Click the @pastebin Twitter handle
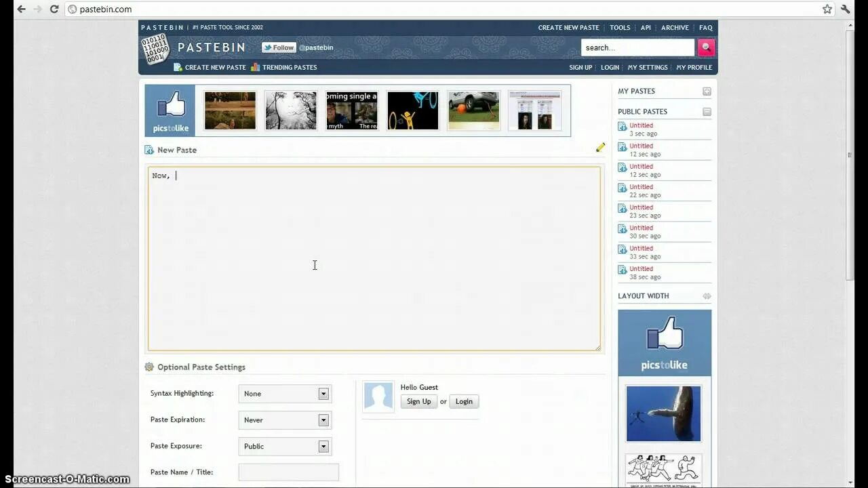868x488 pixels. [x=316, y=48]
